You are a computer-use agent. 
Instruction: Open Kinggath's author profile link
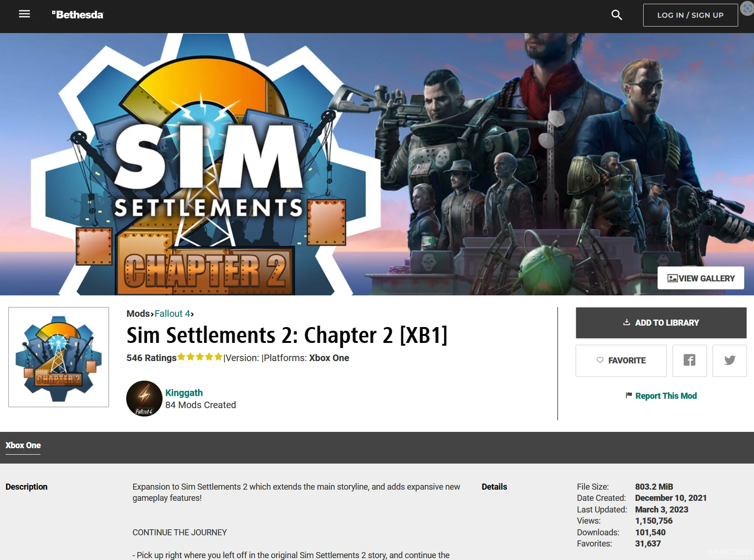pos(184,393)
